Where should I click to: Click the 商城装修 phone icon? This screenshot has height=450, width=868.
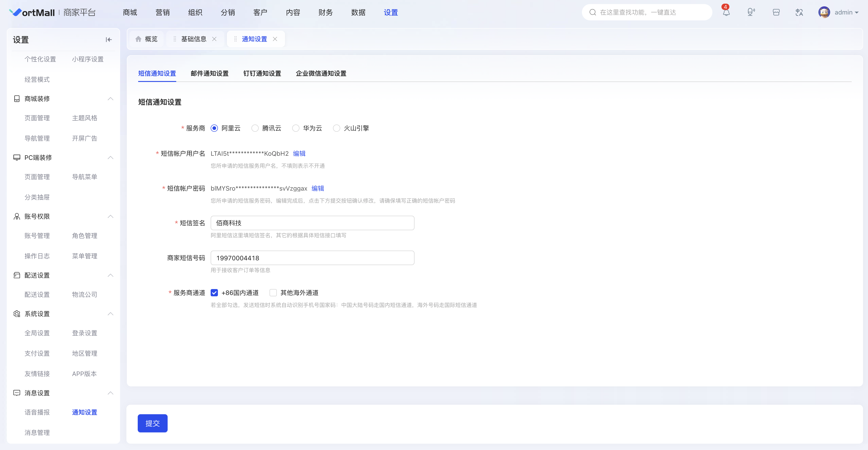pyautogui.click(x=17, y=99)
